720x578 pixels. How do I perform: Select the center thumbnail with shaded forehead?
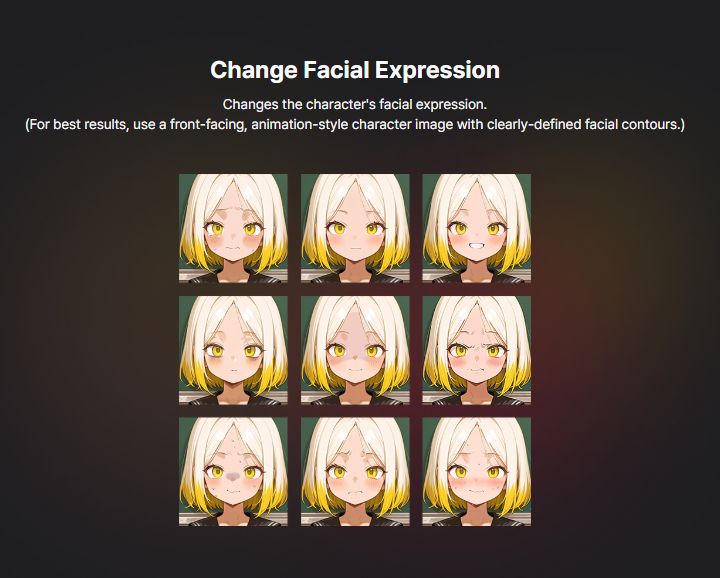pos(355,350)
